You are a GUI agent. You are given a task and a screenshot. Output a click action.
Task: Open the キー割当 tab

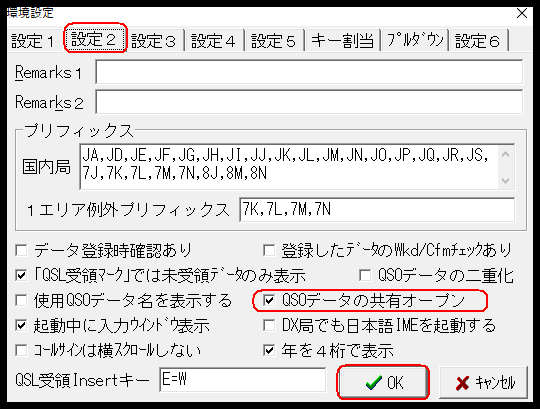pyautogui.click(x=342, y=41)
